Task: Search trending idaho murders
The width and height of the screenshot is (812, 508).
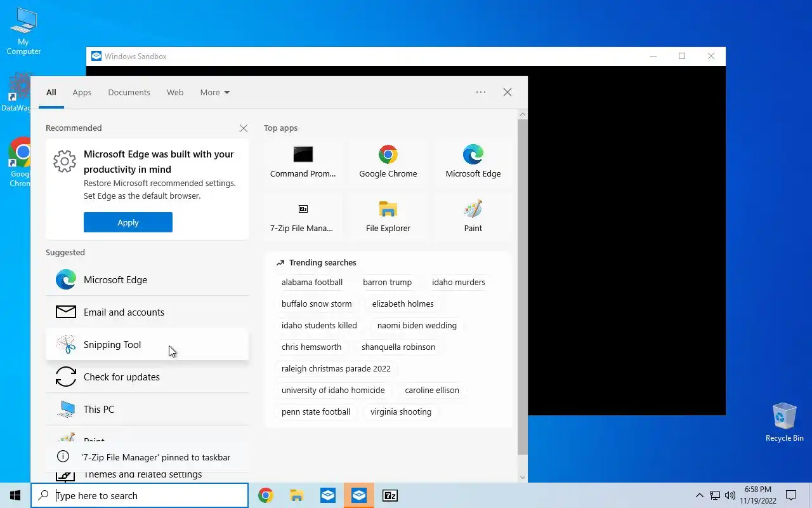Action: [459, 282]
